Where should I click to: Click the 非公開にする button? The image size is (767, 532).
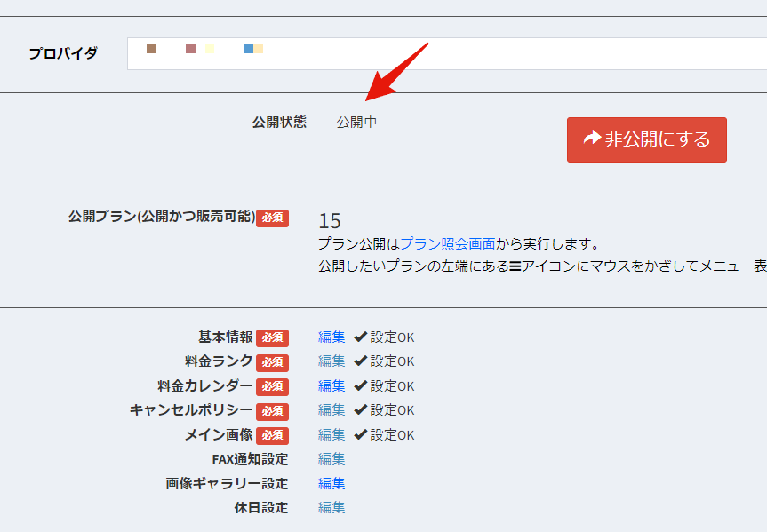coord(647,139)
